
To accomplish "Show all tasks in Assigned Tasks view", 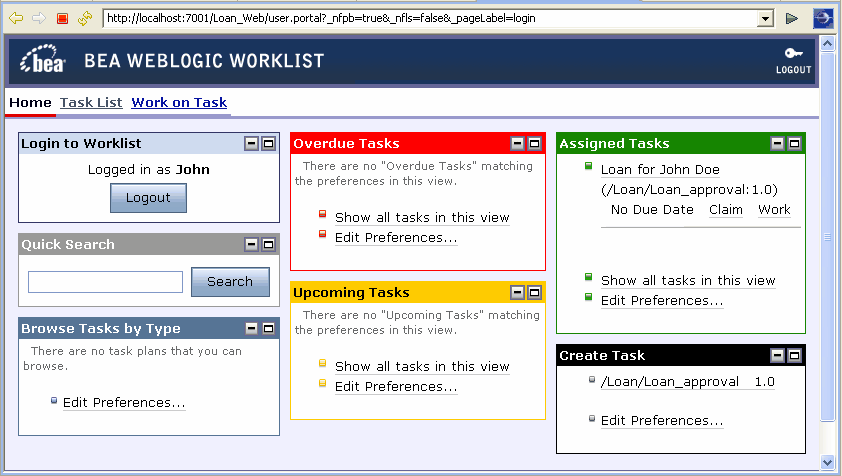I will [688, 280].
